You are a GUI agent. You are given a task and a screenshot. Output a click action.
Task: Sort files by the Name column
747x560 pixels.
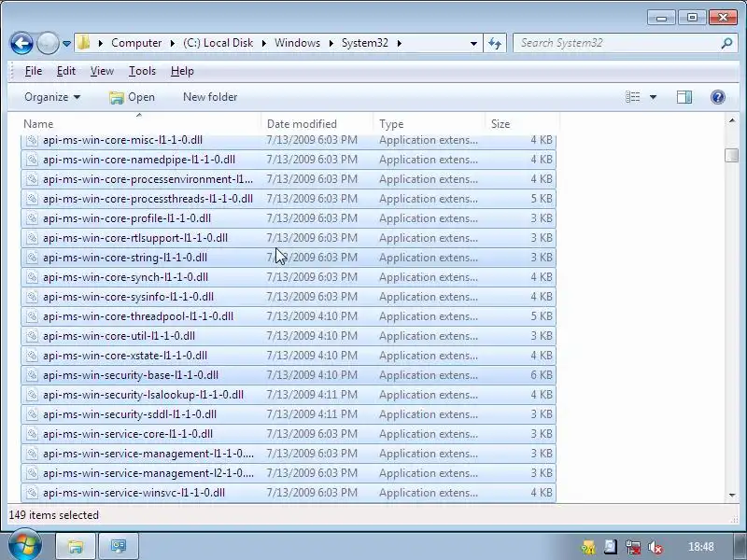[141, 124]
